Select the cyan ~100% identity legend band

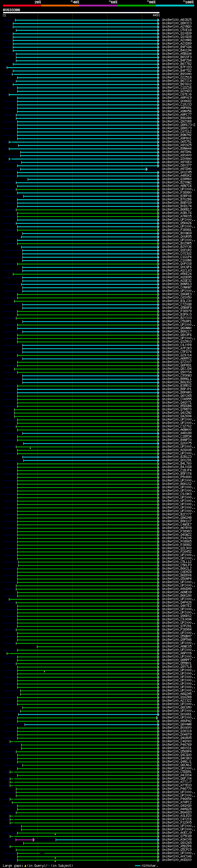pyautogui.click(x=175, y=6)
